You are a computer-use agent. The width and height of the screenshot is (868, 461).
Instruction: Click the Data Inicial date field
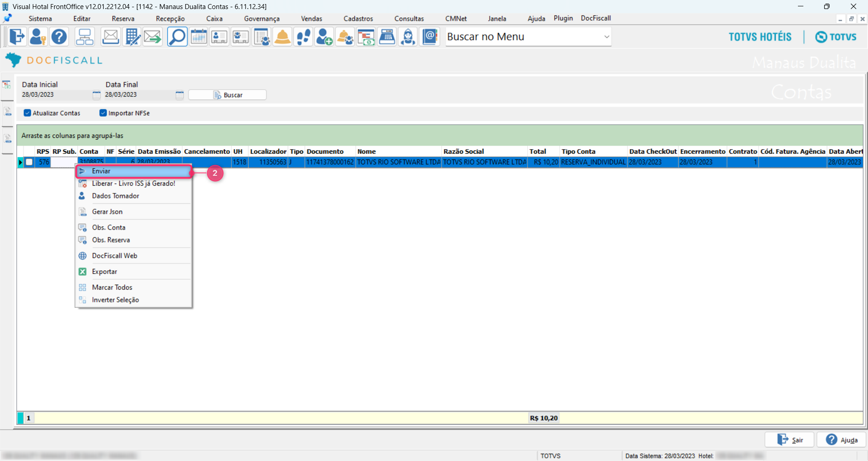point(56,95)
